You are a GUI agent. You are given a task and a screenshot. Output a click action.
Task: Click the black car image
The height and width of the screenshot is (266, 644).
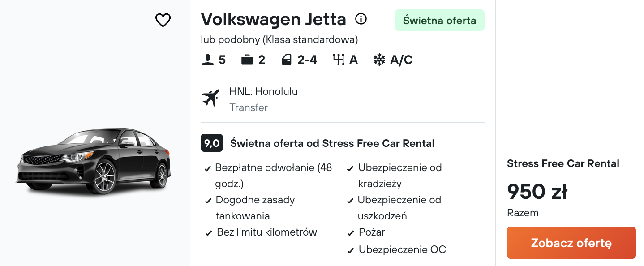pyautogui.click(x=94, y=160)
